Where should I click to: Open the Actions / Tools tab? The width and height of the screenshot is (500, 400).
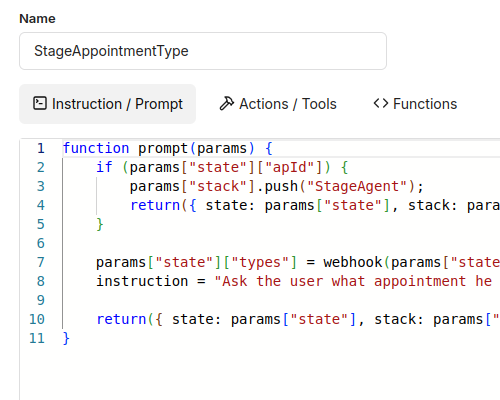point(278,104)
